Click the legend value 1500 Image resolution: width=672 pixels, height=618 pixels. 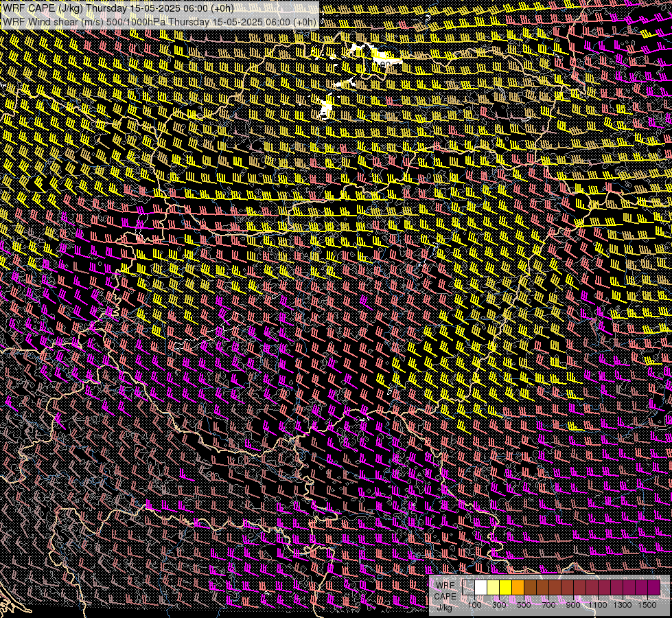647,605
